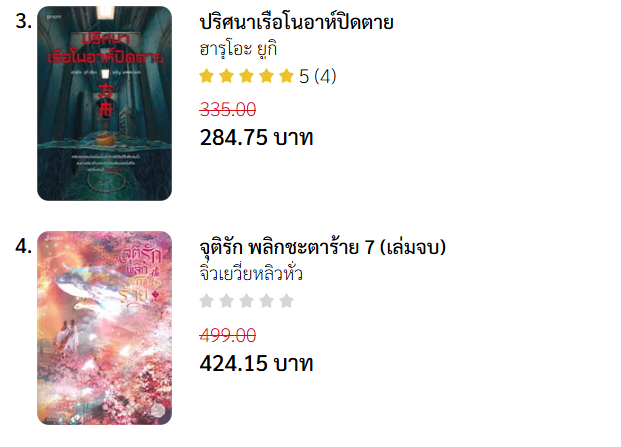Open author link ฮารุโอะ ยูกิ
This screenshot has width=621, height=447.
[238, 49]
